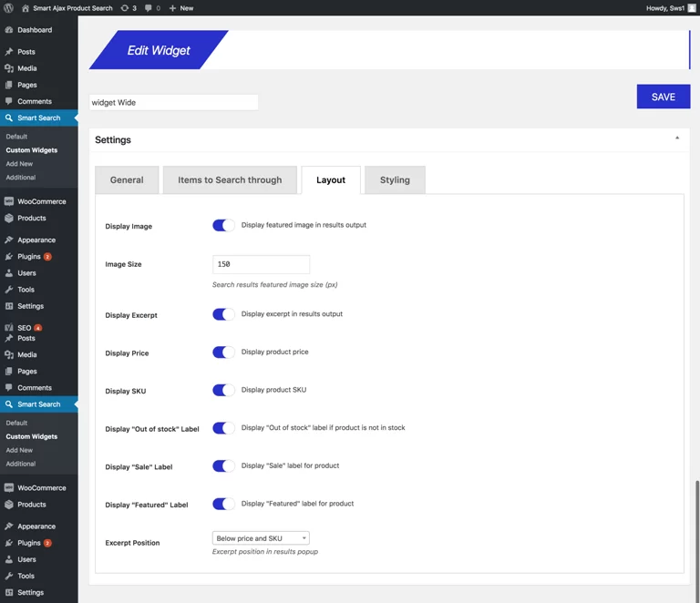
Task: Click the hint text "Search results featured image size (px)"
Action: tap(274, 284)
